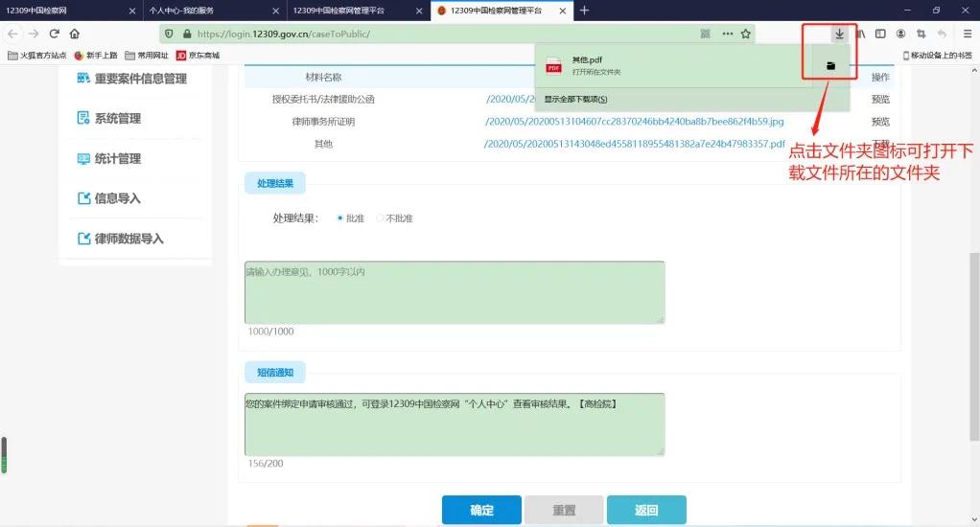Viewport: 980px width, 527px height.
Task: Preview the 授权委托书/法律援助公函 file
Action: (880, 100)
